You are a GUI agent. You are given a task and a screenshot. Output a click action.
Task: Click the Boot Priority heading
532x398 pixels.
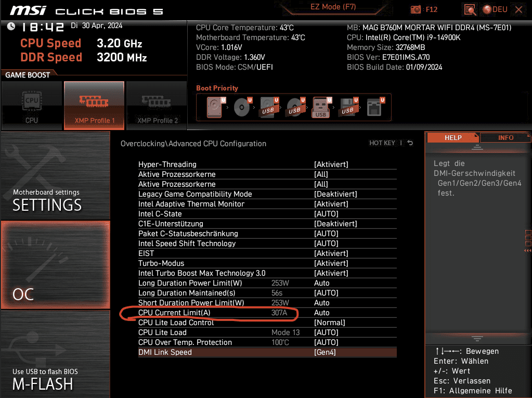pyautogui.click(x=217, y=88)
